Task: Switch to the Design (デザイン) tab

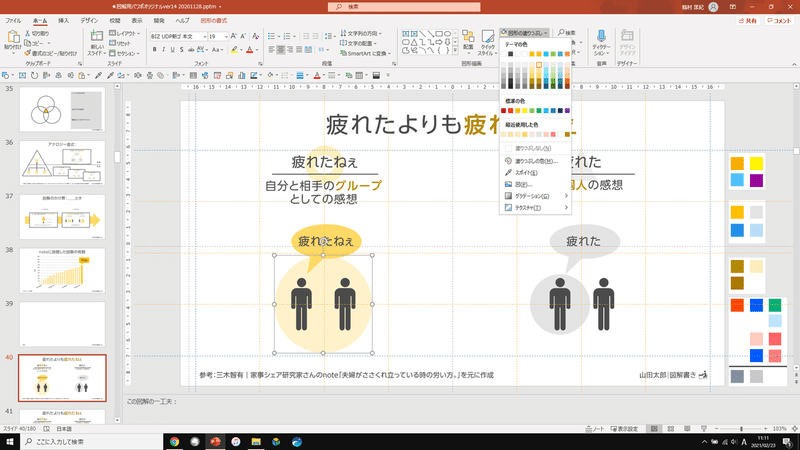Action: [89, 21]
